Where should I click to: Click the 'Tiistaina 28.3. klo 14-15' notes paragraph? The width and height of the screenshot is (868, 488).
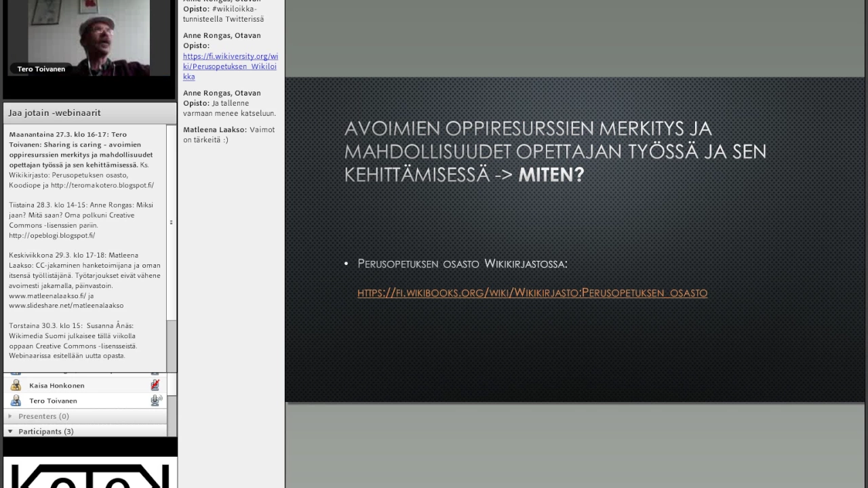pyautogui.click(x=83, y=220)
